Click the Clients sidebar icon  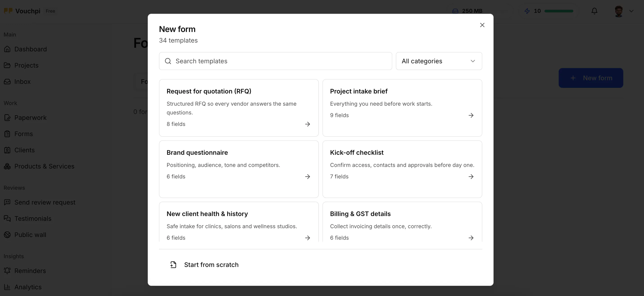click(7, 150)
